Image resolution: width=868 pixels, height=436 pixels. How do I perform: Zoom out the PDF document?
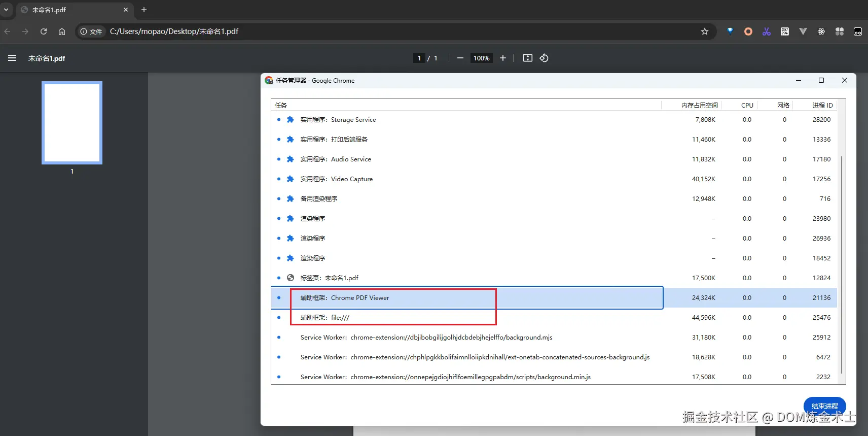click(460, 58)
